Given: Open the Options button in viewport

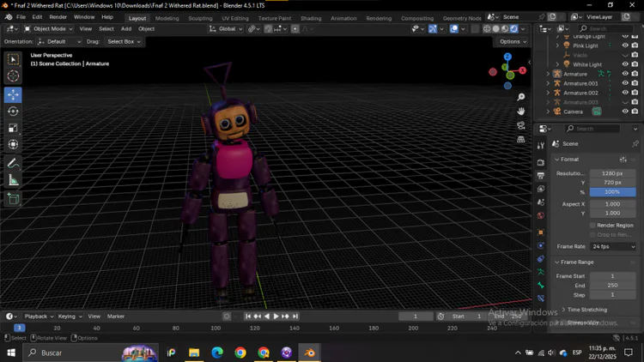Looking at the screenshot, I should [513, 41].
